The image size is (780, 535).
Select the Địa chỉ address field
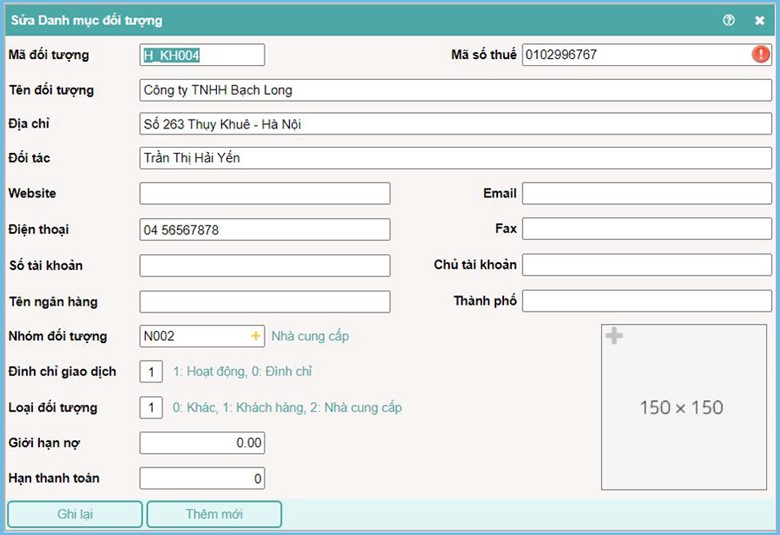(x=455, y=124)
